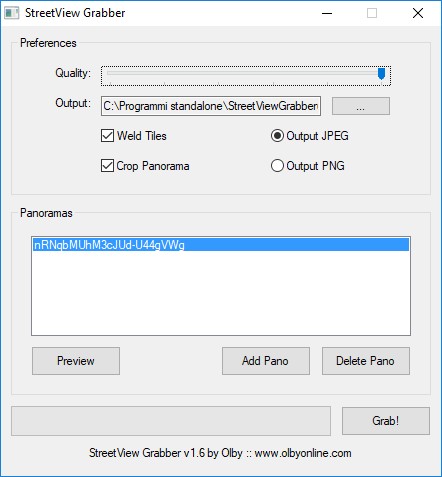Start downloading with the Grab! button
Viewport: 442px width, 477px height.
[x=386, y=421]
